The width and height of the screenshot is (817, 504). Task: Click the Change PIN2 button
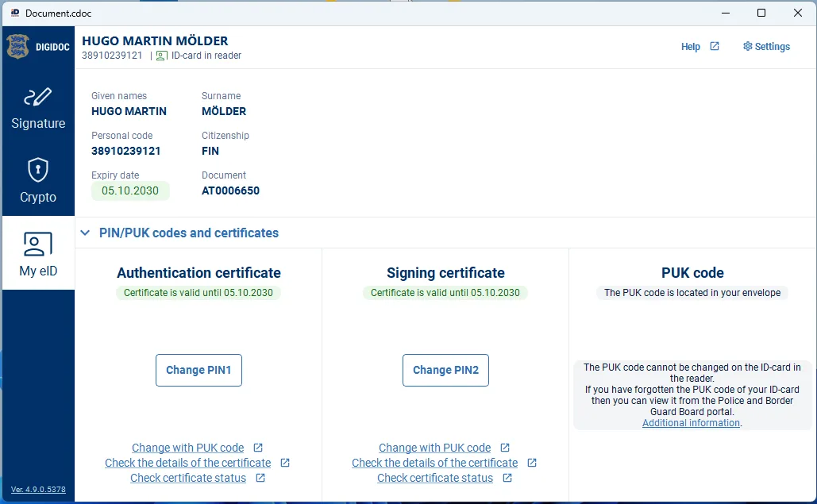pos(445,370)
